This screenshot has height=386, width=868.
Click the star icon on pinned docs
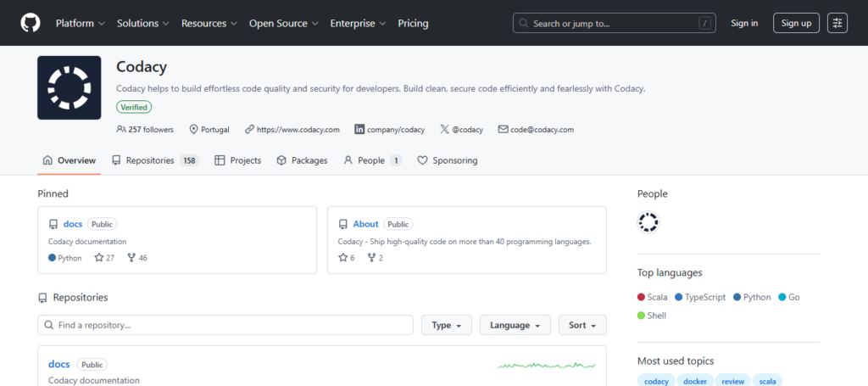(99, 258)
